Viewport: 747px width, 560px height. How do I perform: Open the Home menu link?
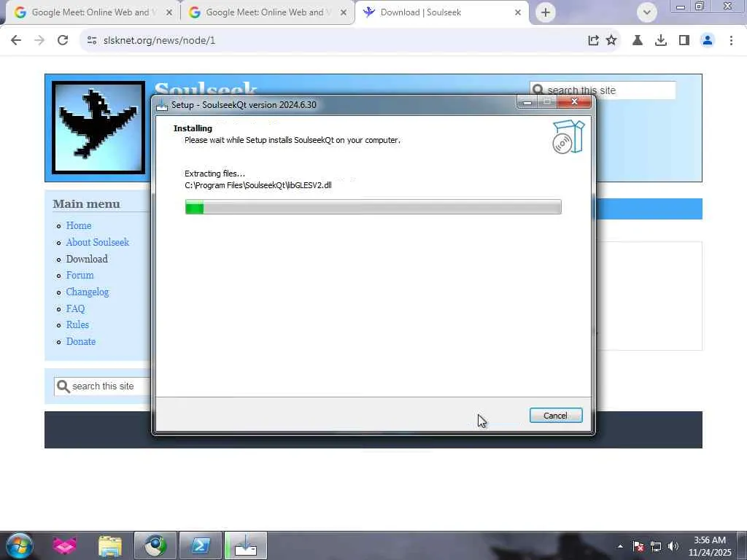[79, 226]
